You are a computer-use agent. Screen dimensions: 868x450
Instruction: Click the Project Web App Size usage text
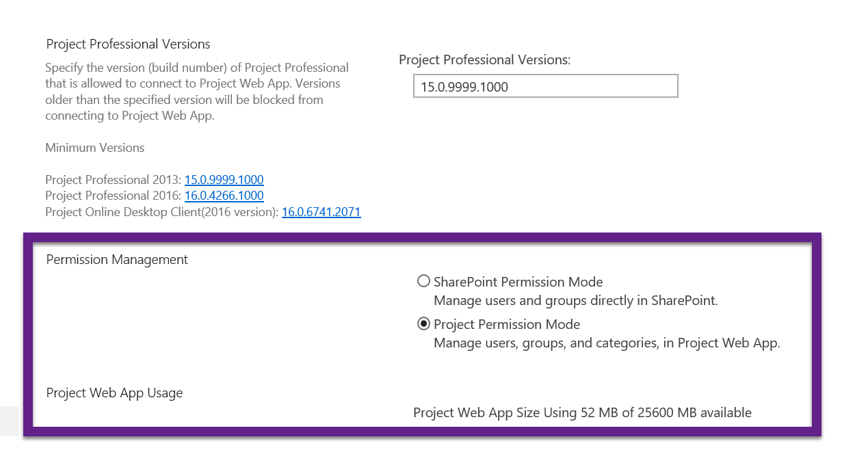pos(582,412)
